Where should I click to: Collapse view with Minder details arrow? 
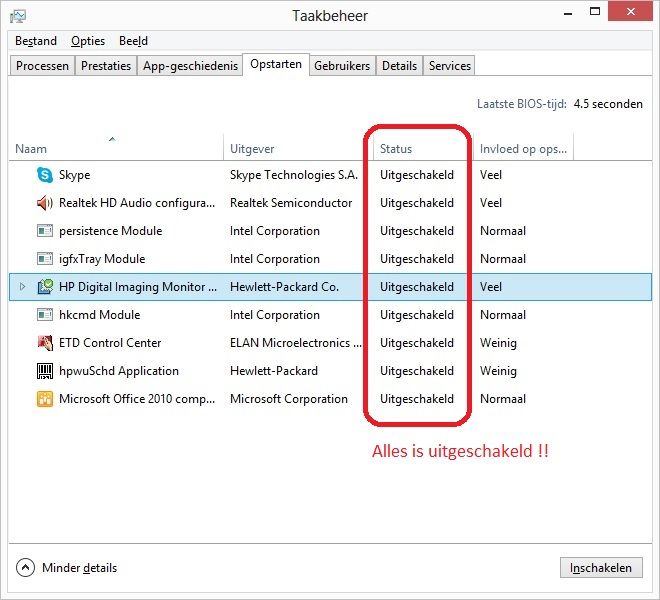click(25, 568)
